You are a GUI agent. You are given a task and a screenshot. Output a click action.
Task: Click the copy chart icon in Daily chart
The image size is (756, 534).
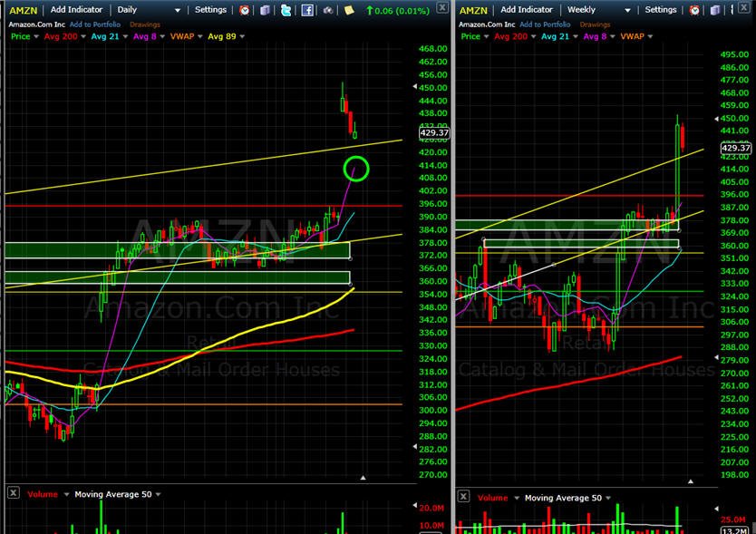(x=265, y=10)
